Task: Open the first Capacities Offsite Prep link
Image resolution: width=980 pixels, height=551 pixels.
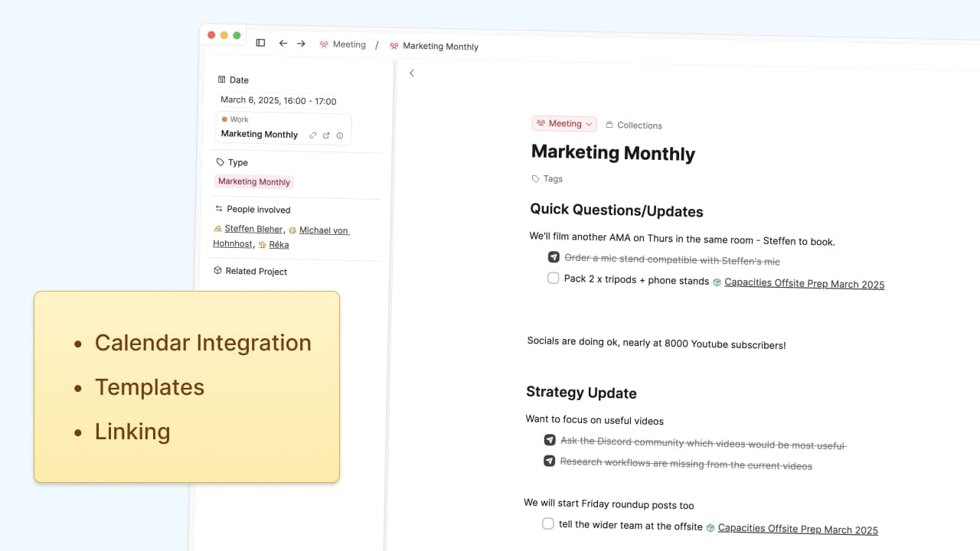Action: (x=804, y=284)
